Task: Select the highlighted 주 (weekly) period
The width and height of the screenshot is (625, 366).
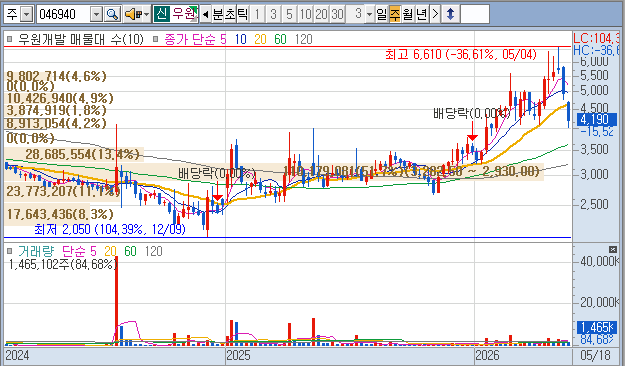Action: point(394,15)
